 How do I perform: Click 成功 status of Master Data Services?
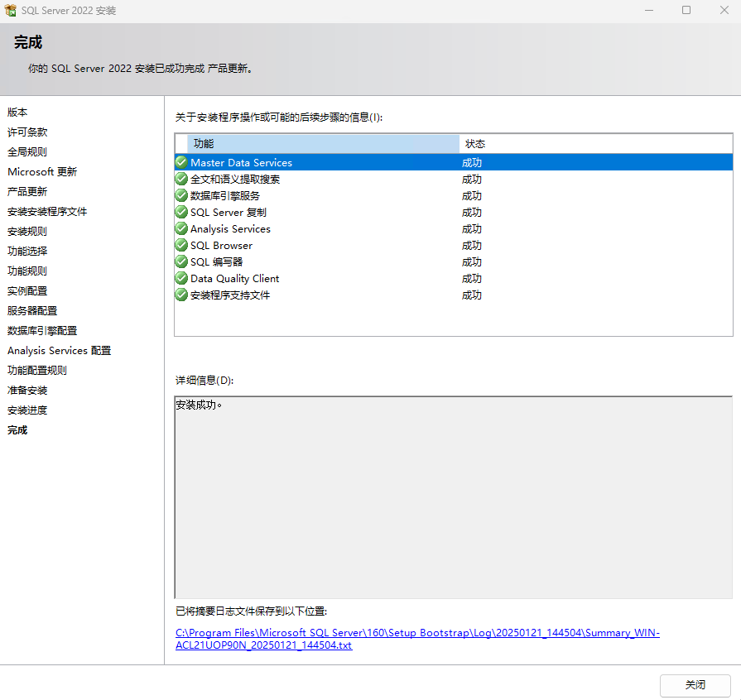click(x=472, y=162)
